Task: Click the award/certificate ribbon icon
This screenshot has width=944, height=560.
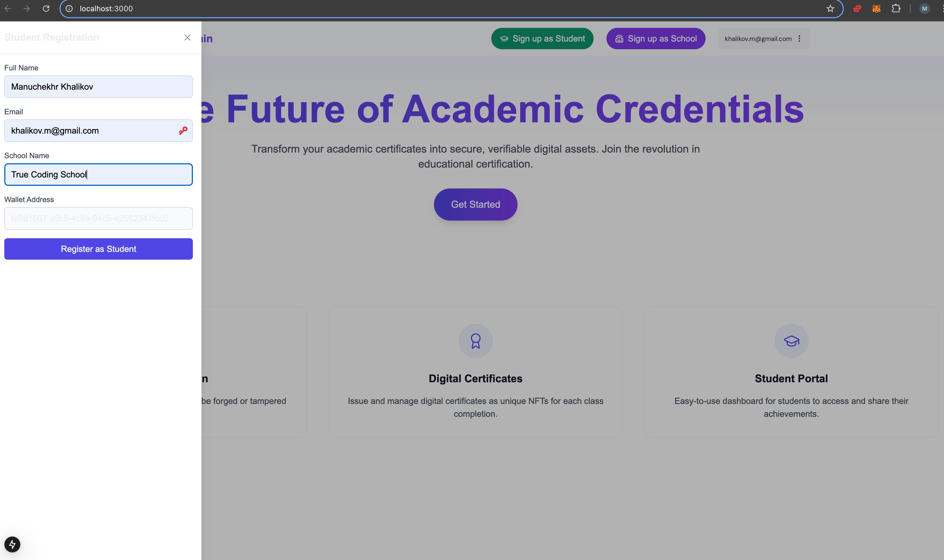Action: (x=476, y=341)
